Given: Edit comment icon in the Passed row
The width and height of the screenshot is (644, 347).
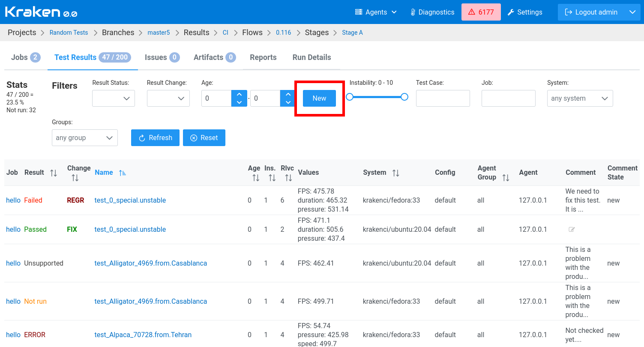Looking at the screenshot, I should click(572, 230).
